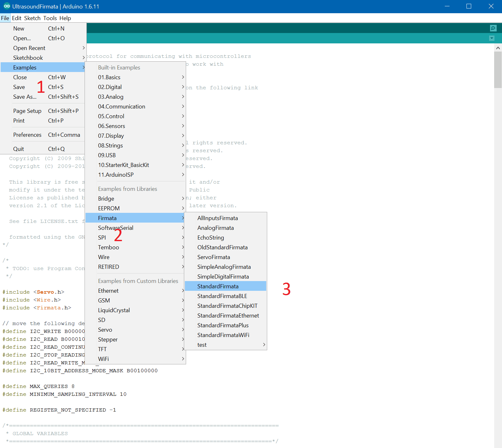Expand the 07.Display examples
The width and height of the screenshot is (502, 448).
[x=135, y=136]
